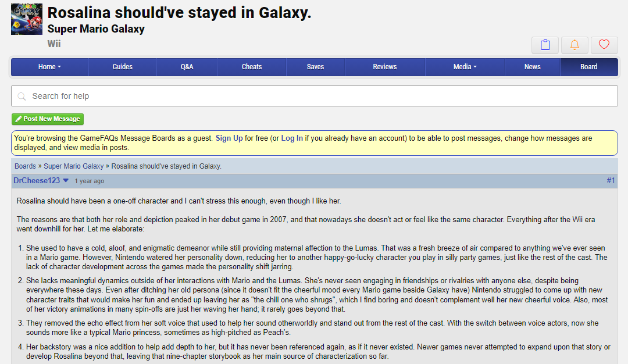The image size is (628, 364).
Task: Click the Log In link
Action: (x=292, y=138)
